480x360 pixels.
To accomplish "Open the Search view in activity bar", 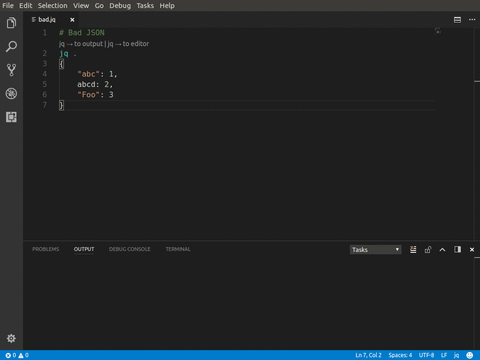I will pos(11,46).
